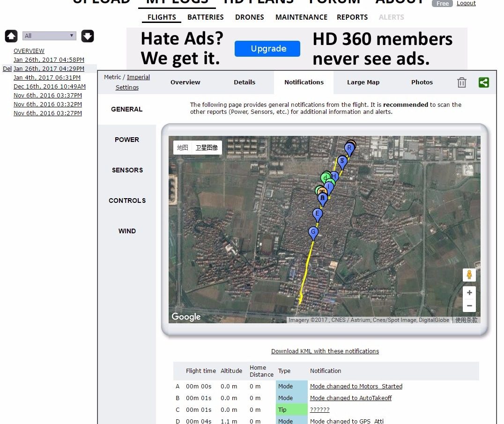
Task: Open the 使用条款 map terms link
Action: 467,320
